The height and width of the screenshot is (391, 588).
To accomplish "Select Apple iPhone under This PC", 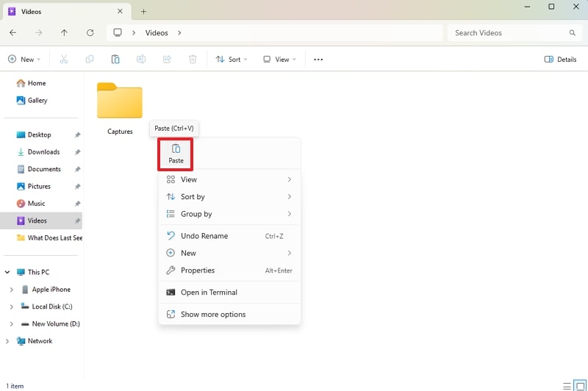I will click(46, 290).
